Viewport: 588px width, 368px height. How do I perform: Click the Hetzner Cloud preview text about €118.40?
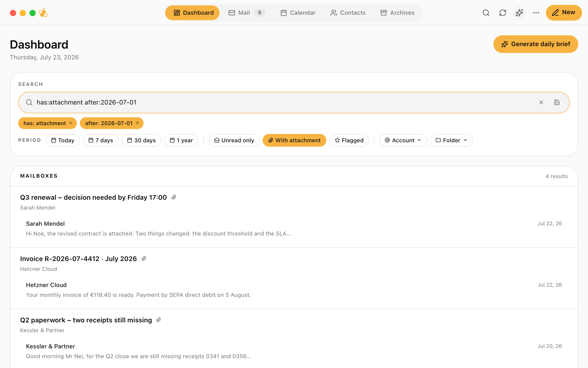point(138,295)
